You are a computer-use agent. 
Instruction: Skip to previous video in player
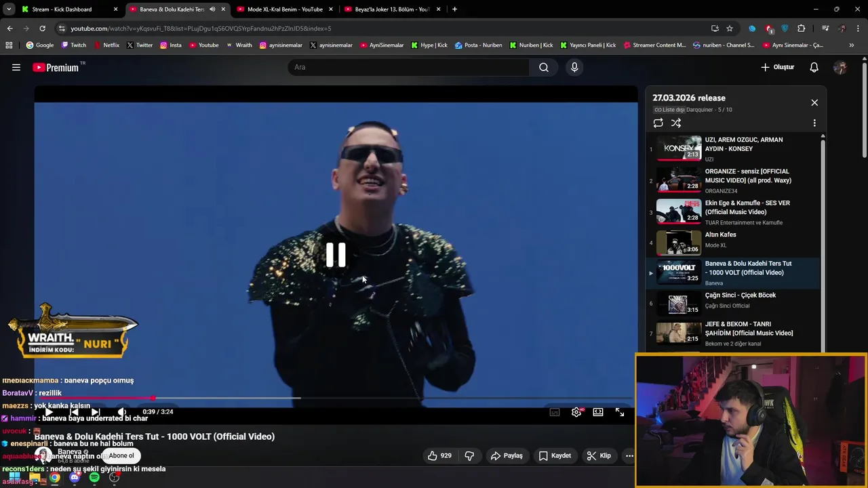coord(75,411)
